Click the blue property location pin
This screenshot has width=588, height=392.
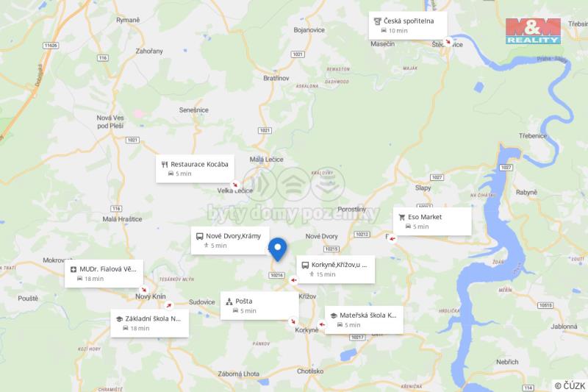click(278, 249)
